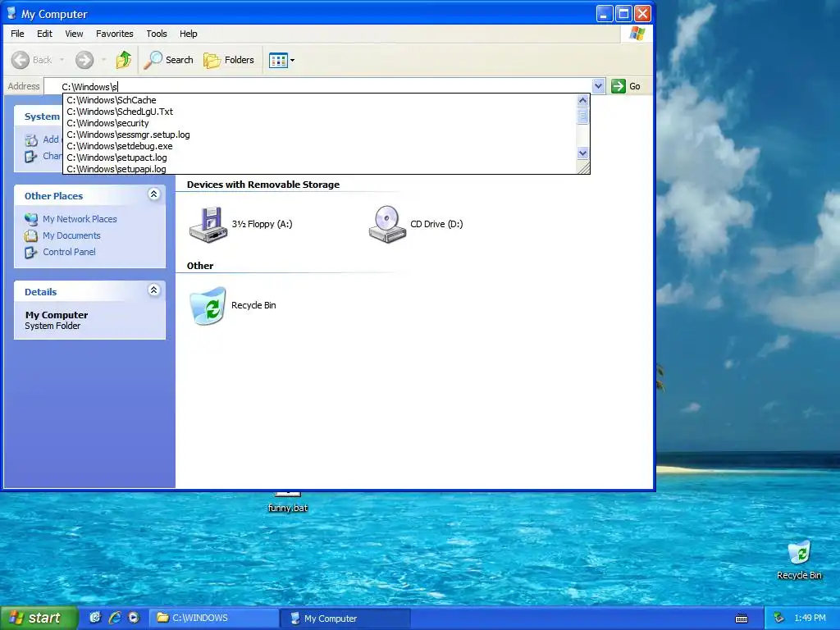This screenshot has height=630, width=840.
Task: Click the Forward arrow button
Action: click(x=84, y=60)
